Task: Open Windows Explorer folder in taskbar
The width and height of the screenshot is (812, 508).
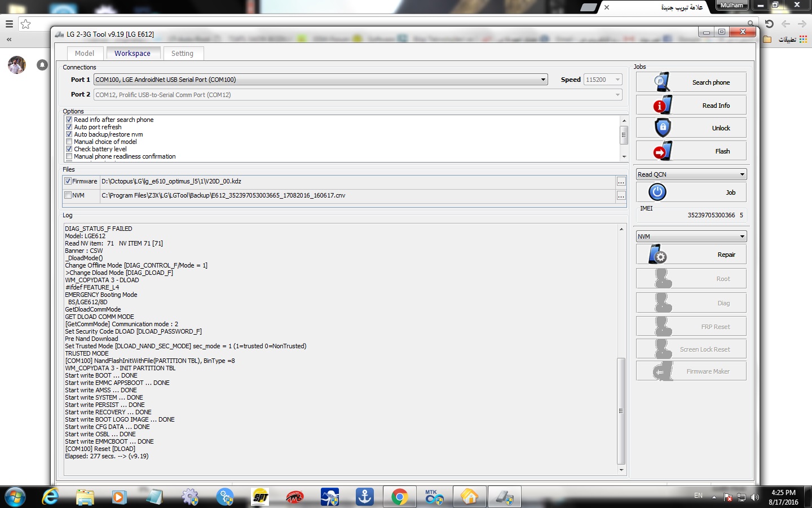Action: coord(85,497)
